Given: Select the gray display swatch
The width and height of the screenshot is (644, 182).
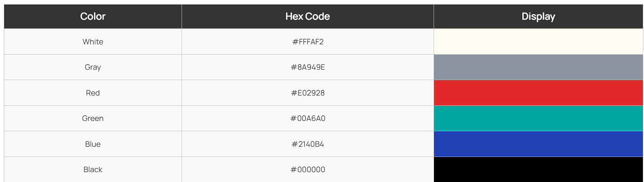Looking at the screenshot, I should [538, 67].
